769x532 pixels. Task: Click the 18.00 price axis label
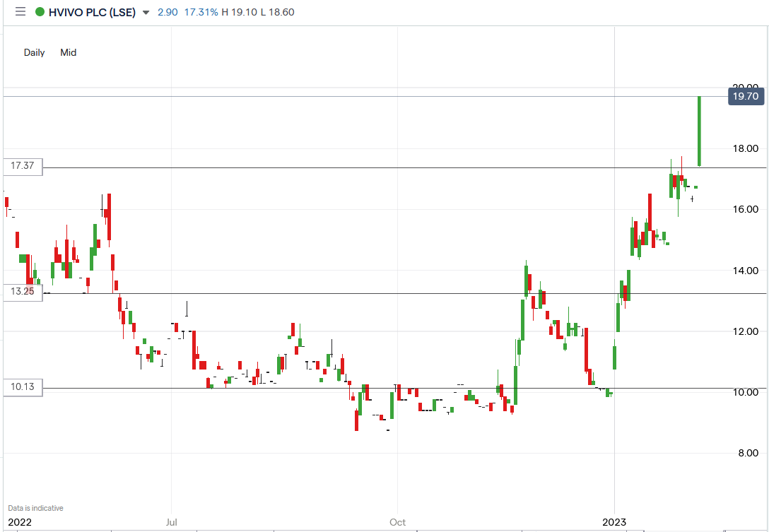pos(746,148)
